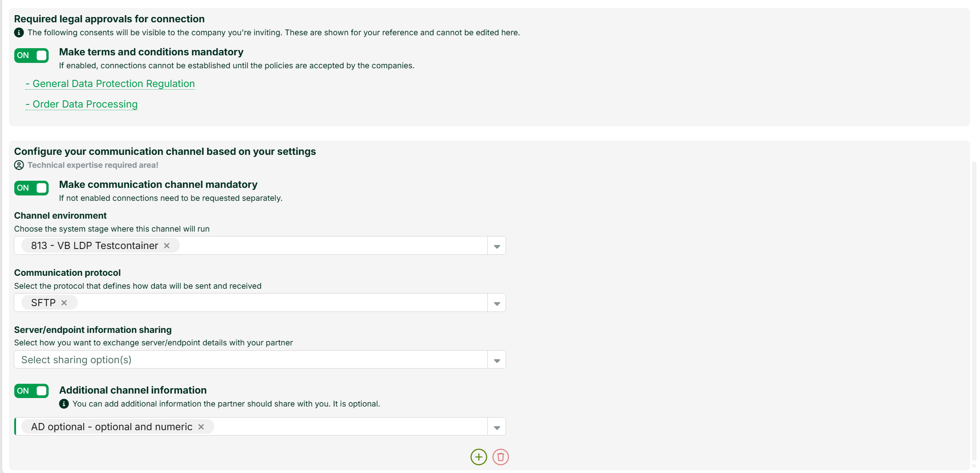
Task: Remove the AD optional numeric chip
Action: coord(201,427)
